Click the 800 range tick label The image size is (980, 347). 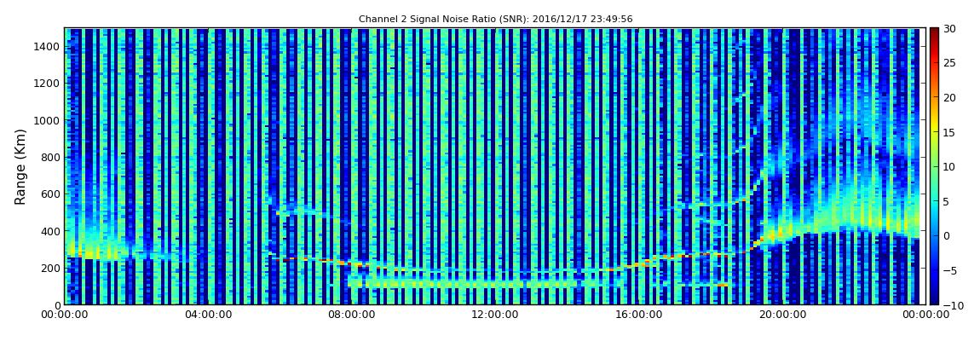click(x=50, y=158)
